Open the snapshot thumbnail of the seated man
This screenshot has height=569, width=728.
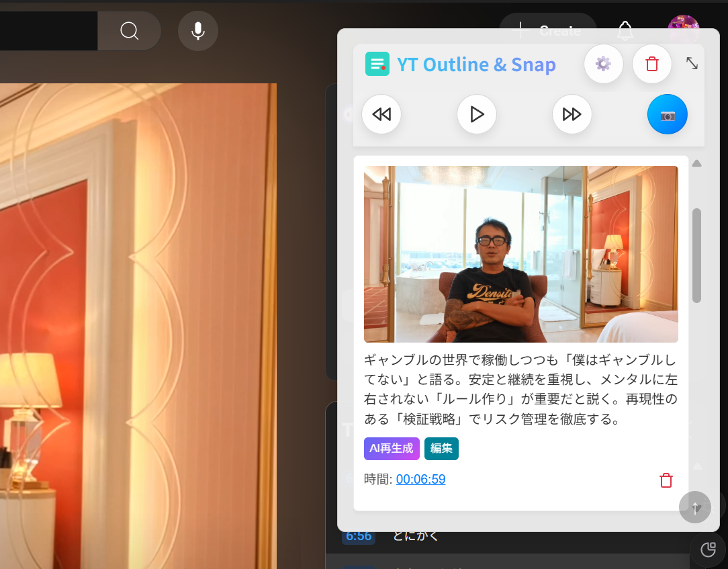tap(520, 254)
